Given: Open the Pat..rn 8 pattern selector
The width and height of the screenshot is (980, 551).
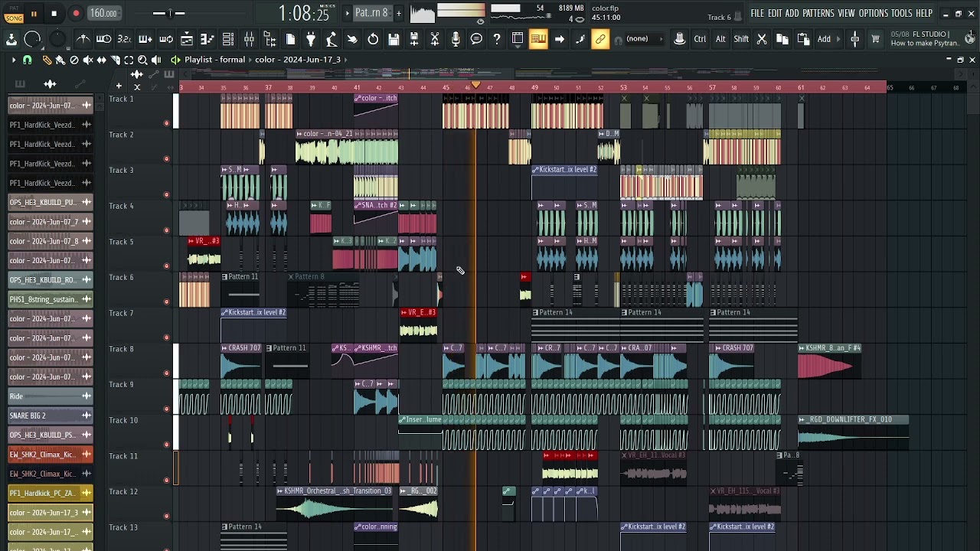Looking at the screenshot, I should tap(372, 13).
